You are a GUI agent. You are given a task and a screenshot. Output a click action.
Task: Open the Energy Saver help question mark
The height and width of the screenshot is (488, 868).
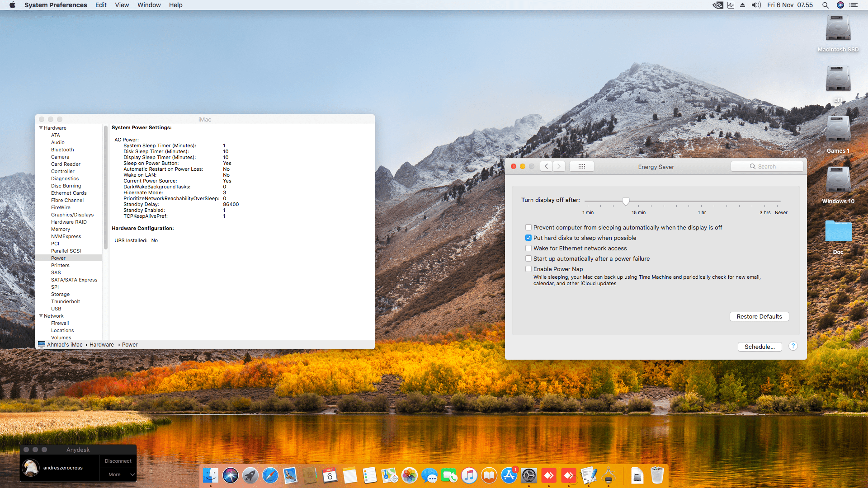793,346
